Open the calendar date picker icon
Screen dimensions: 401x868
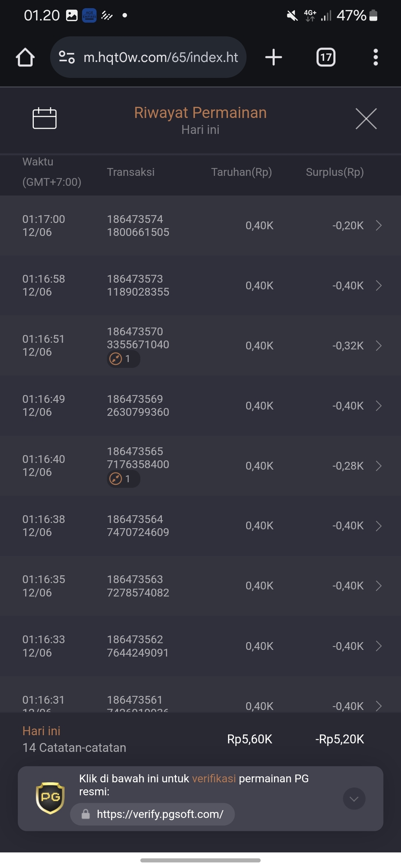45,119
